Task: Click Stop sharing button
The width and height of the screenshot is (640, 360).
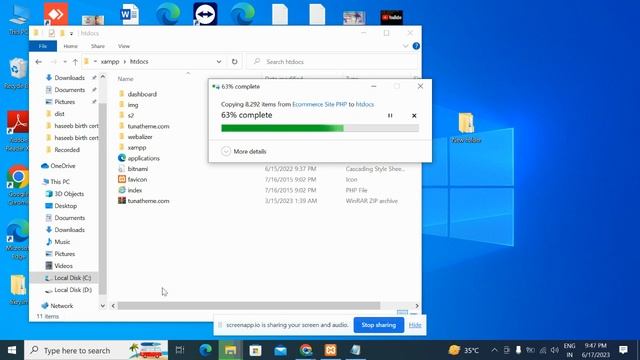Action: click(x=379, y=325)
